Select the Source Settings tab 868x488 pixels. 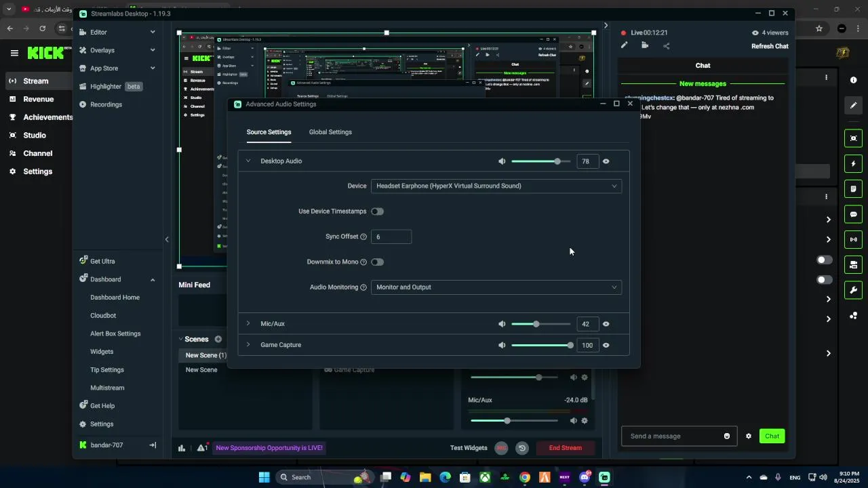tap(269, 132)
